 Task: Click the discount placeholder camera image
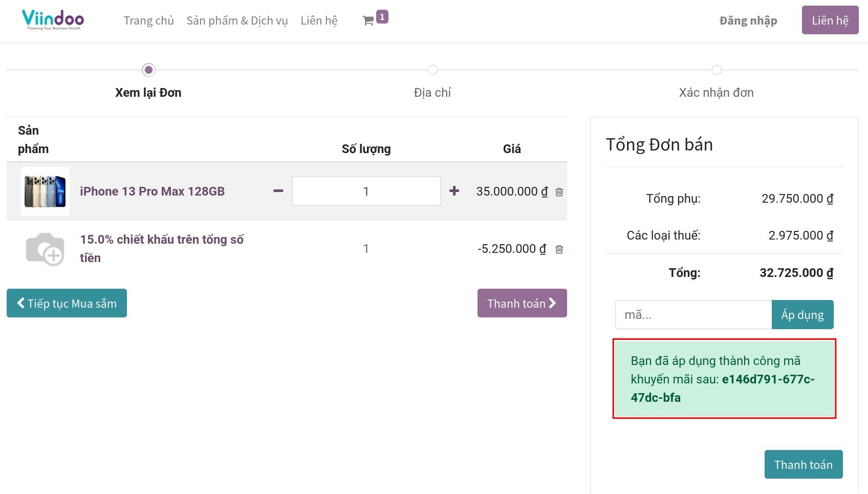point(45,249)
